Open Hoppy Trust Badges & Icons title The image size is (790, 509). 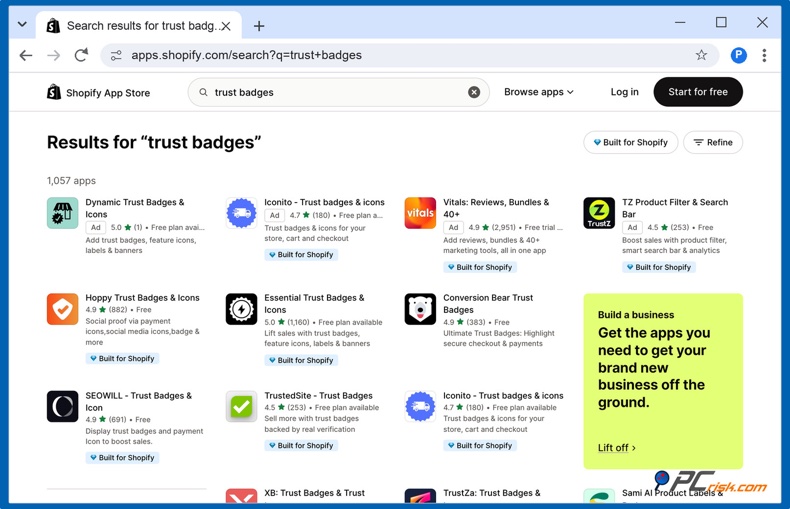click(x=142, y=298)
